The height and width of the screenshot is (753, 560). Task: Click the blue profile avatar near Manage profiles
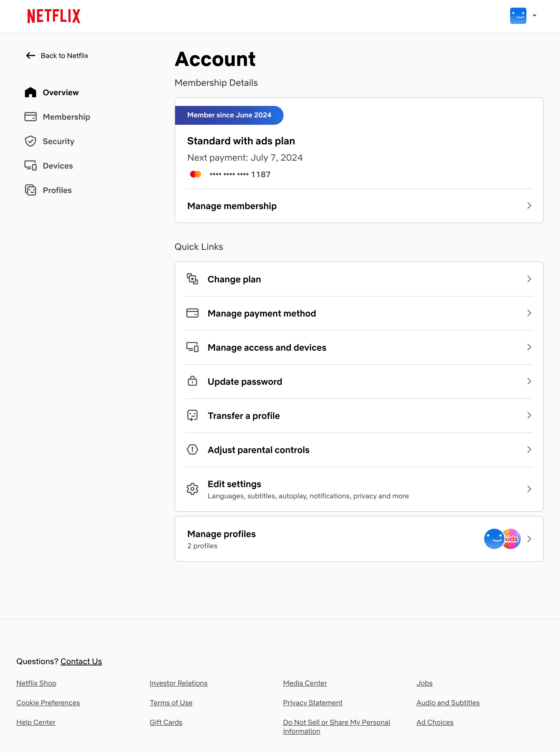[x=494, y=539]
